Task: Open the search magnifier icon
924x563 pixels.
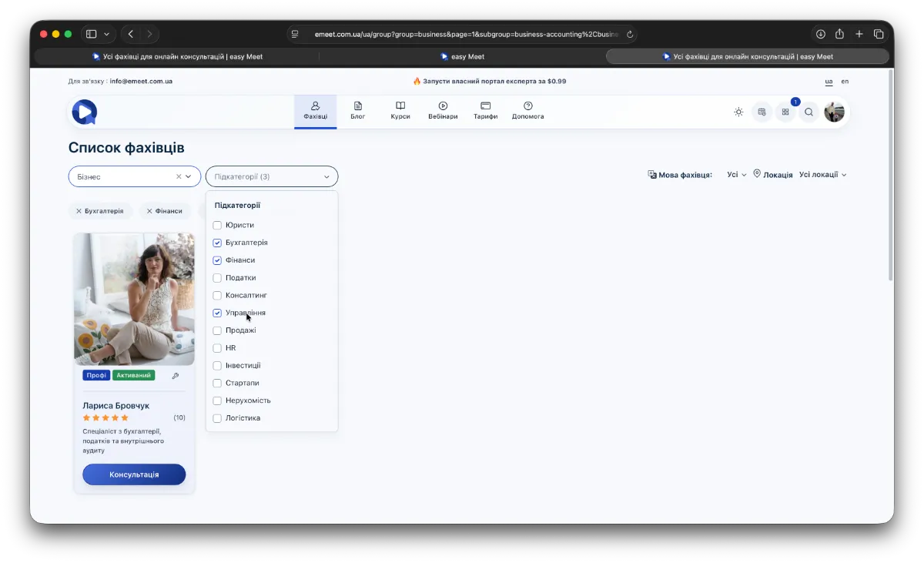Action: (808, 112)
